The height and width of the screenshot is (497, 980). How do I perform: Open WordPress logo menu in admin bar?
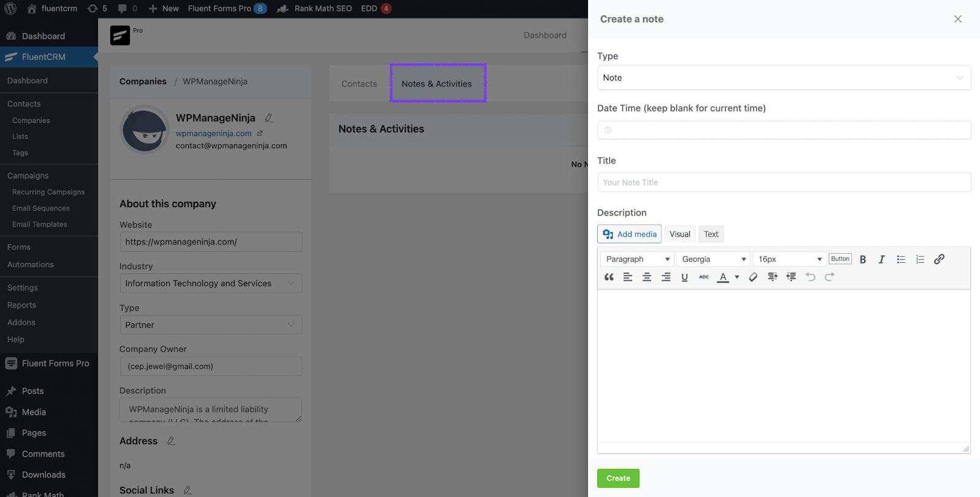10,9
